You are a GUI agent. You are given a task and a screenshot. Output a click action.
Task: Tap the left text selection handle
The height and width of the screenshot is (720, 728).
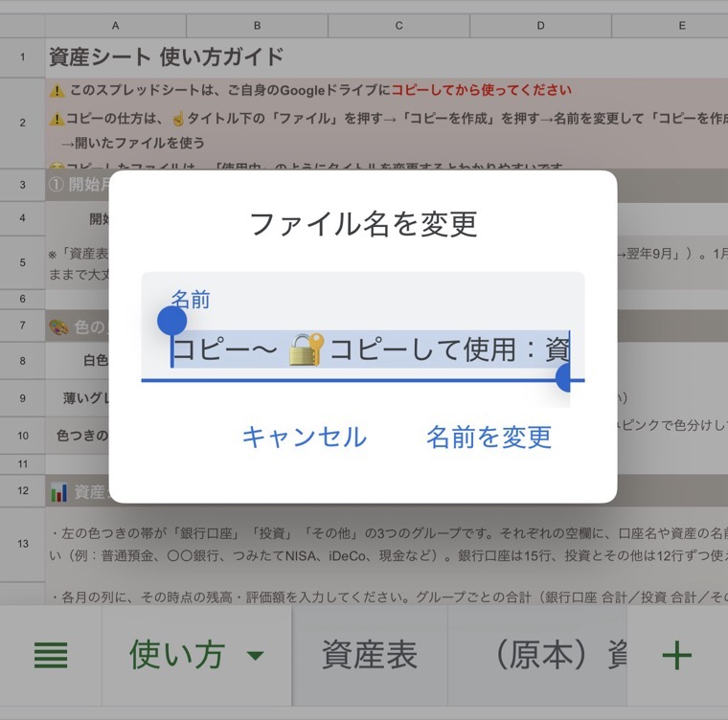click(x=172, y=321)
